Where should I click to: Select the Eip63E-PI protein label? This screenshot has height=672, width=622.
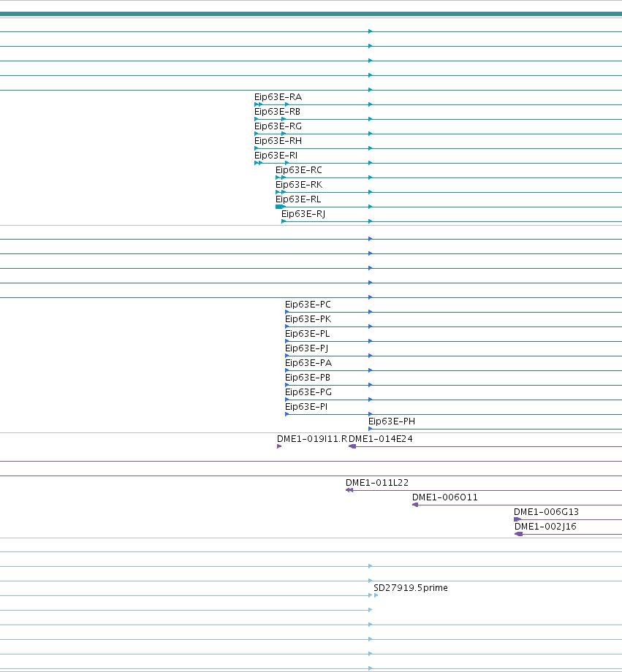click(x=306, y=406)
